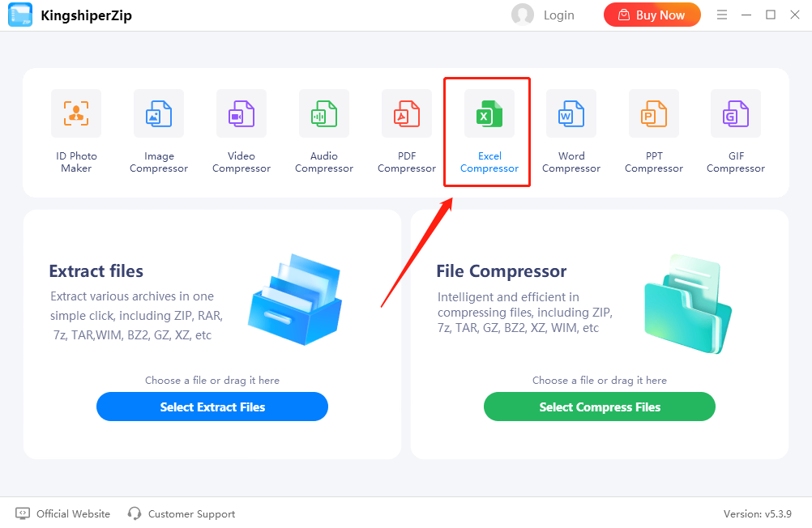
Task: Open the ID Photo Maker tool
Action: 76,113
